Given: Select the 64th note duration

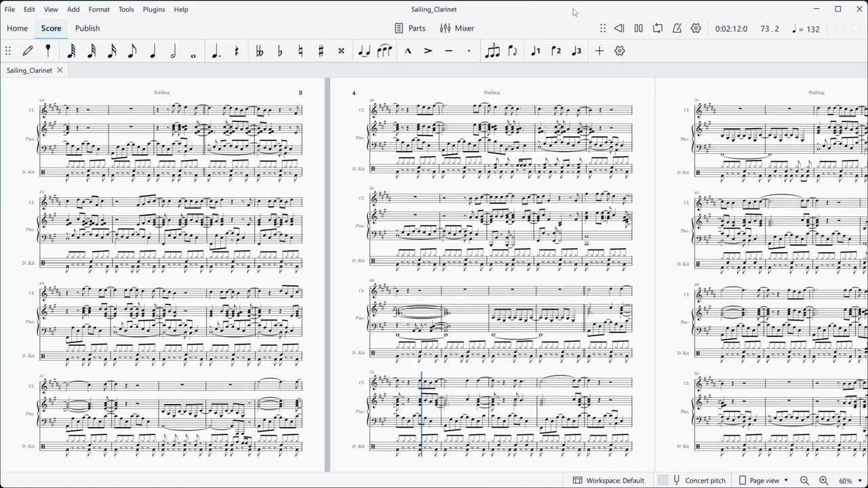Looking at the screenshot, I should click(x=71, y=51).
